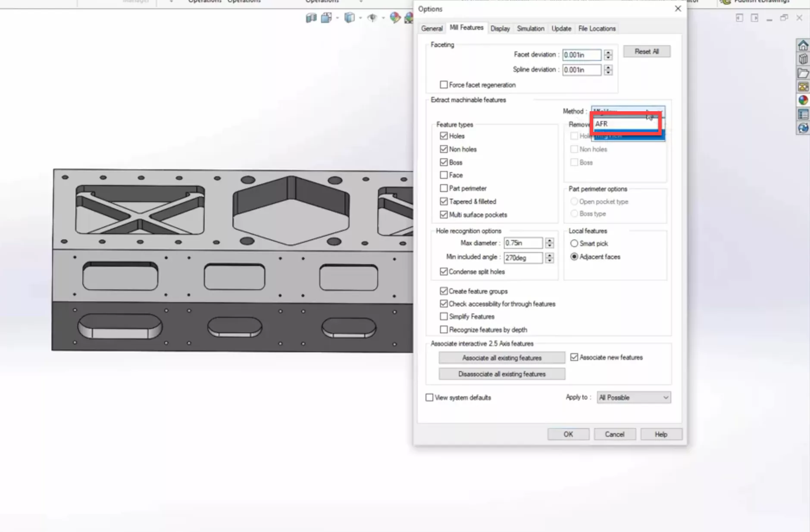Enable the Simplify Features checkbox
This screenshot has width=810, height=532.
(x=444, y=316)
